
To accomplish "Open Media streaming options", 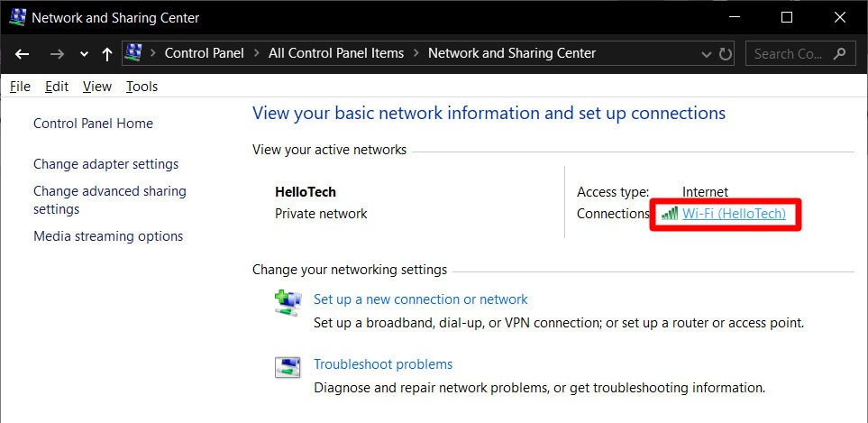I will tap(108, 236).
